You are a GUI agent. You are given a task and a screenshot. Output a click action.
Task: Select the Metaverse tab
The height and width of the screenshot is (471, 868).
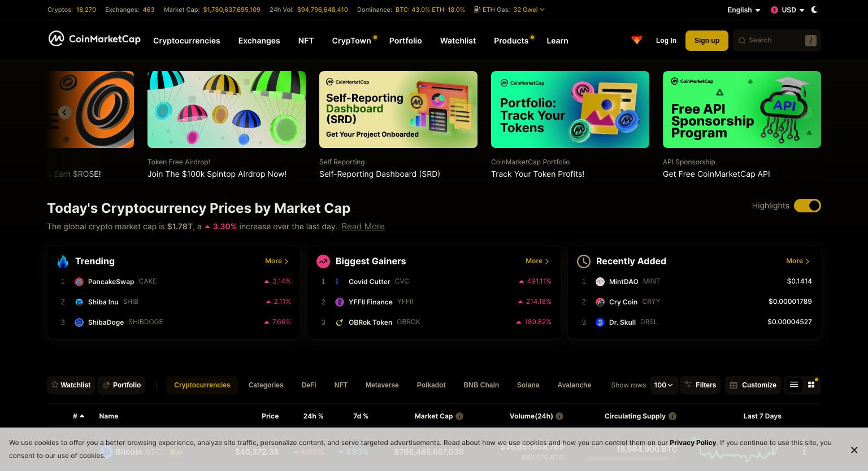pos(382,385)
